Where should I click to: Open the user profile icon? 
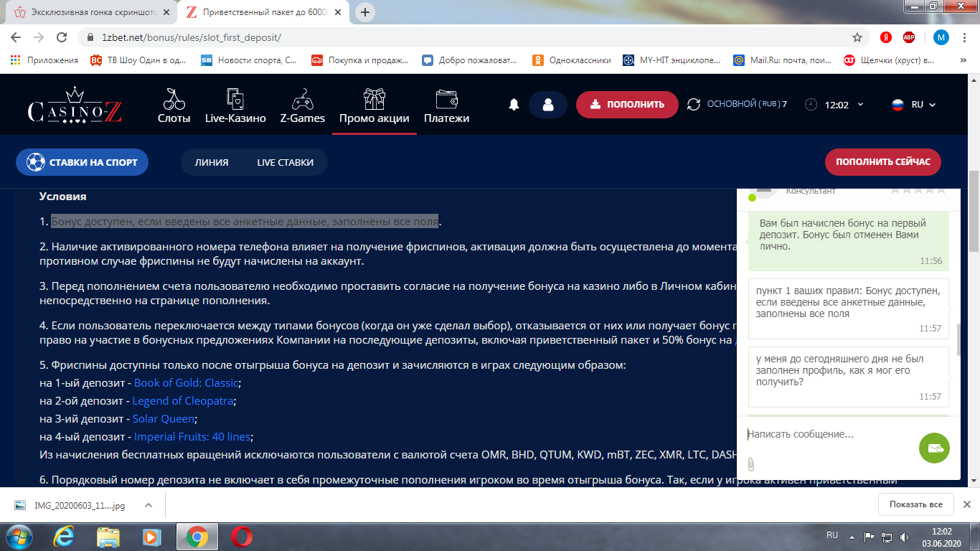point(548,105)
